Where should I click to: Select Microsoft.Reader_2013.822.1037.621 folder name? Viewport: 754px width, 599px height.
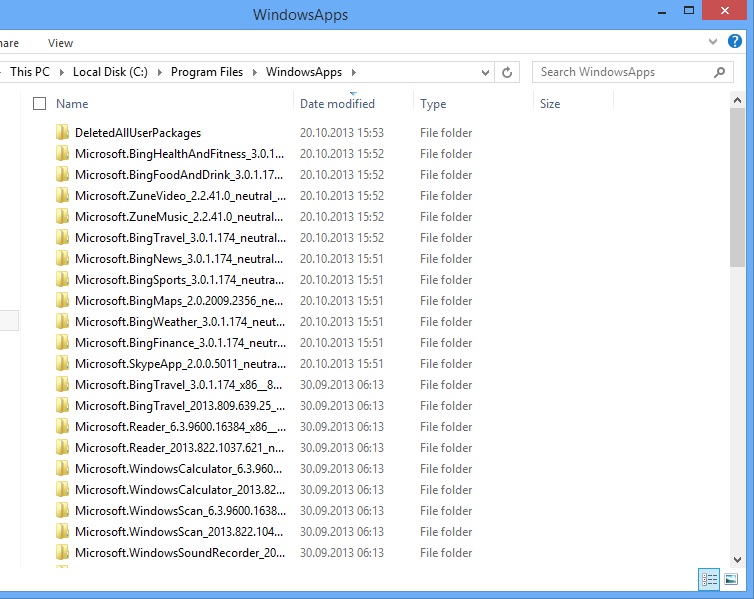(x=179, y=448)
